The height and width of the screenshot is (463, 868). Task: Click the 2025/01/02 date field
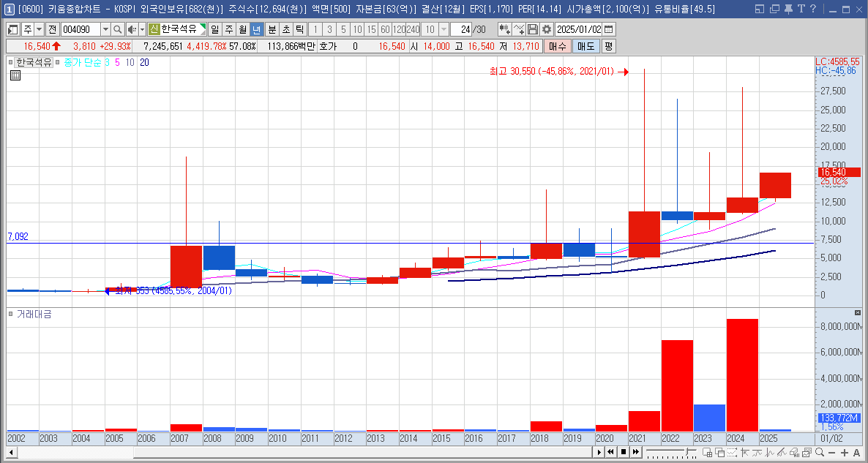pyautogui.click(x=578, y=29)
